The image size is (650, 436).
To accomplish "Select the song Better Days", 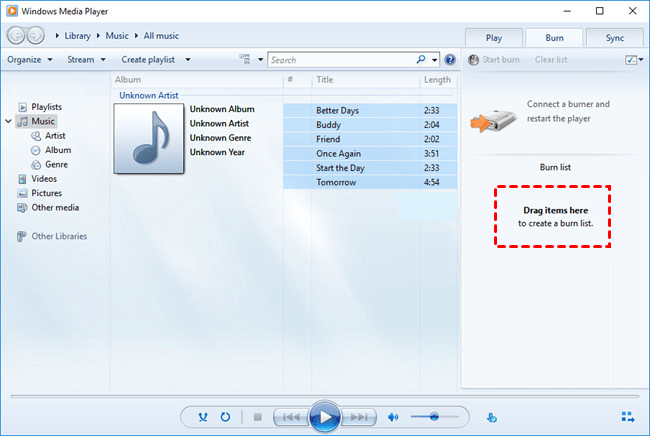I will (x=370, y=111).
